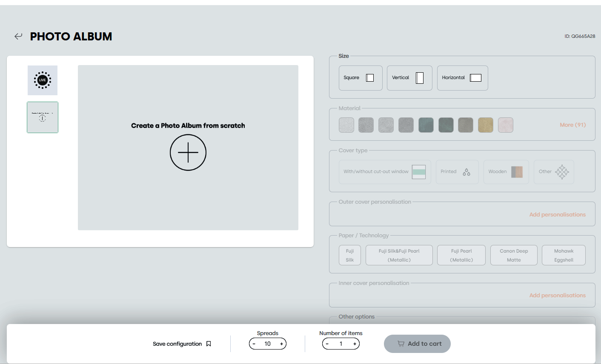Increase Spreads with the plus button

[x=281, y=344]
